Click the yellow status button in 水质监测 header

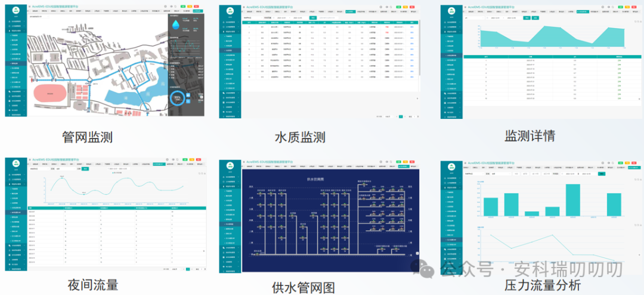coord(405,7)
